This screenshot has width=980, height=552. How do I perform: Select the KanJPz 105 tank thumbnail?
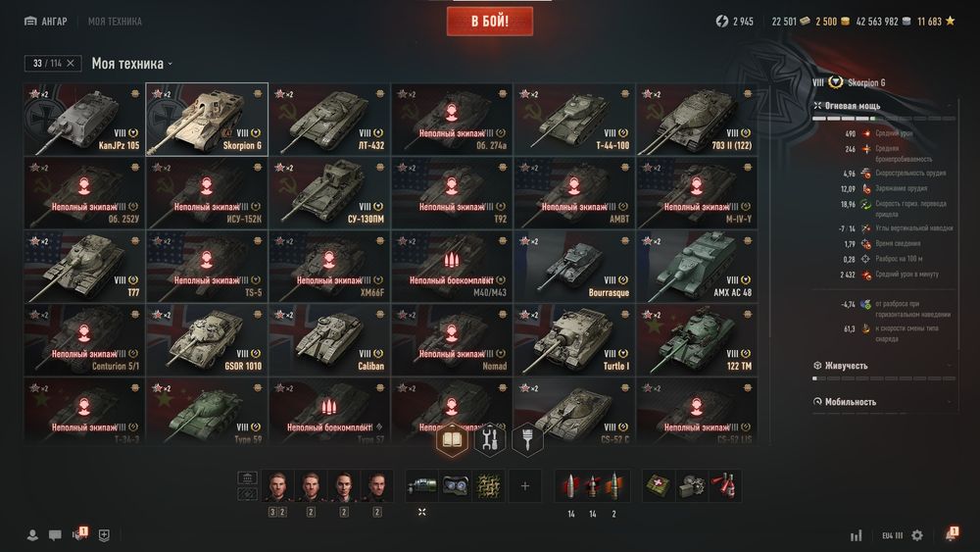point(84,120)
